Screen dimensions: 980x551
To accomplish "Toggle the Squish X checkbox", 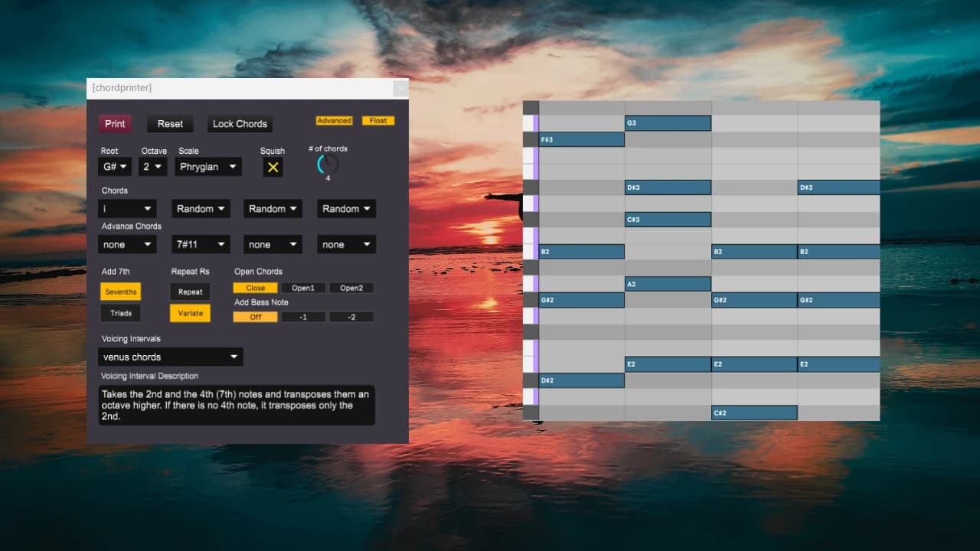I will click(x=273, y=167).
